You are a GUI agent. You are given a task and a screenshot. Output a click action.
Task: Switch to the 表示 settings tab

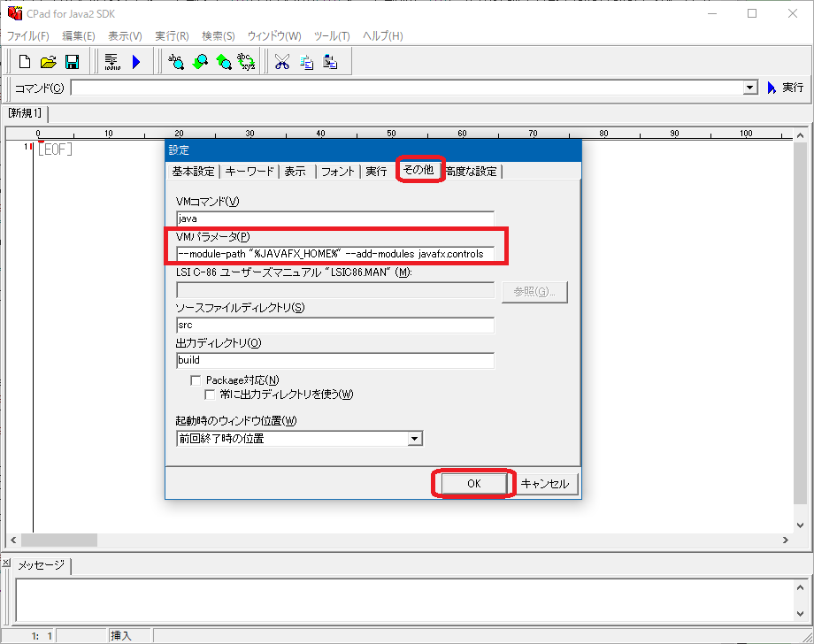[296, 172]
